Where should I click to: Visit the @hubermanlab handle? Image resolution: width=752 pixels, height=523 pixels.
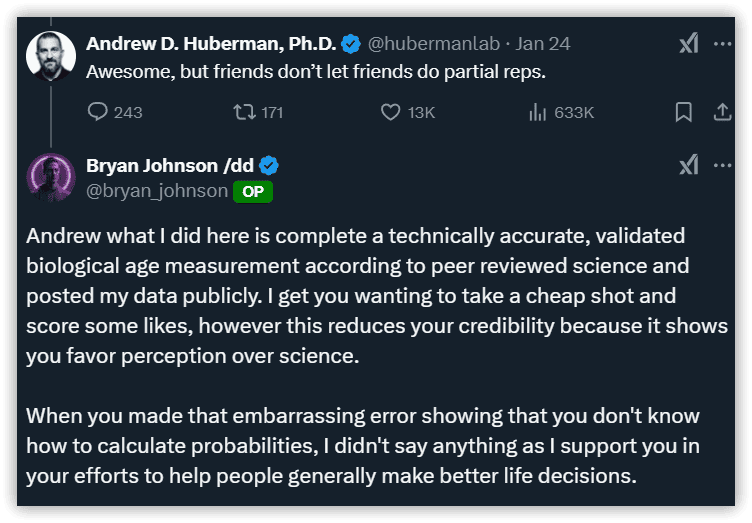tap(434, 44)
